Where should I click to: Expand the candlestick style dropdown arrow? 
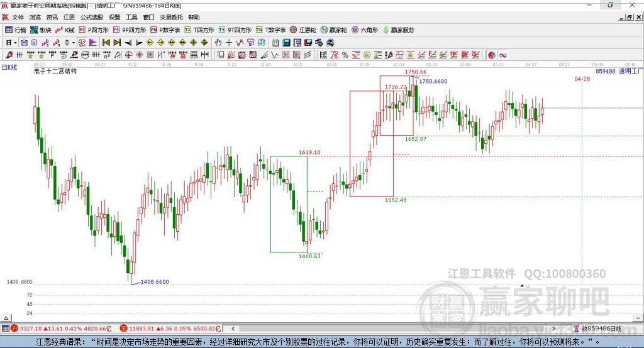74,43
